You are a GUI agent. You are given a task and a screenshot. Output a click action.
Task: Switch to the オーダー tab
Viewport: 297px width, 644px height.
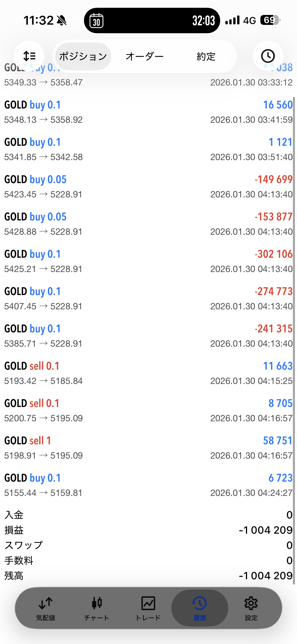[145, 56]
